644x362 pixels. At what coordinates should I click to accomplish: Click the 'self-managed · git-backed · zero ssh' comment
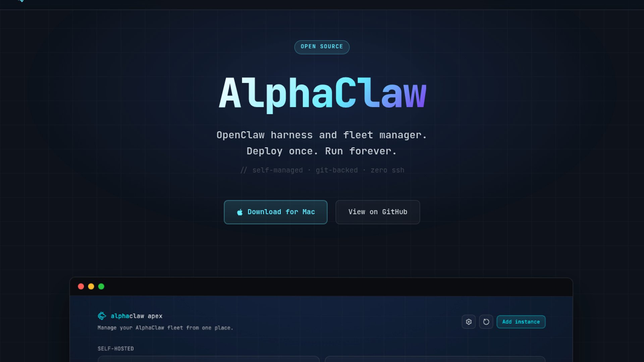[x=322, y=170]
